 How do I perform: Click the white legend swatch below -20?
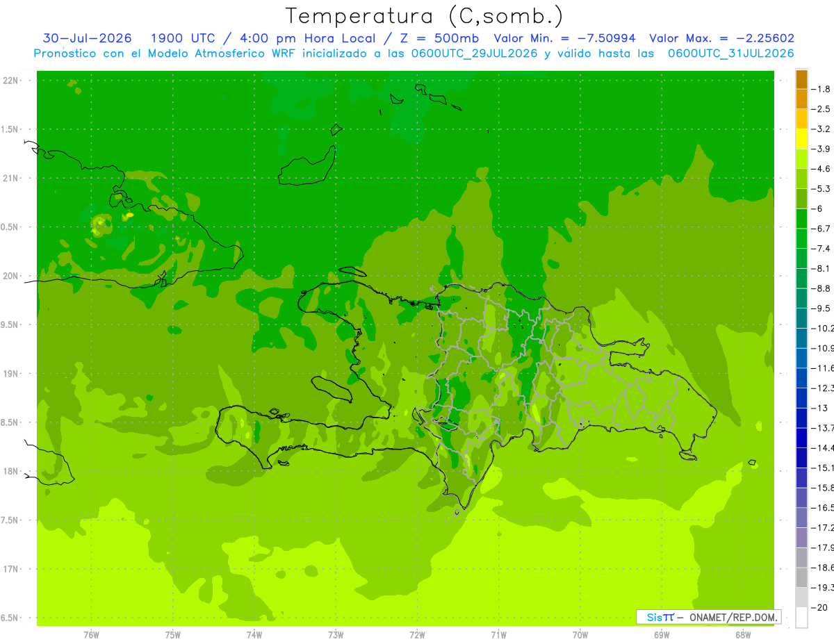(x=801, y=618)
